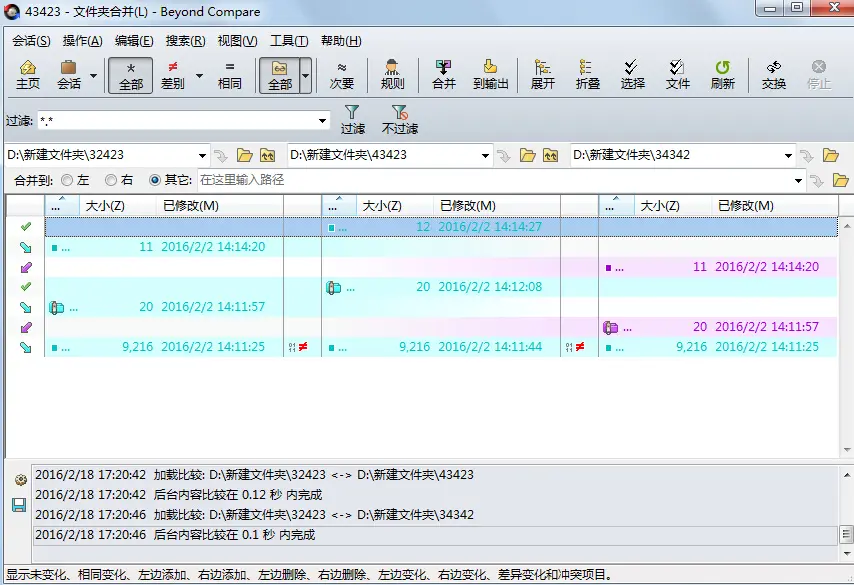Toggle the 次要 minor differences button

point(341,75)
